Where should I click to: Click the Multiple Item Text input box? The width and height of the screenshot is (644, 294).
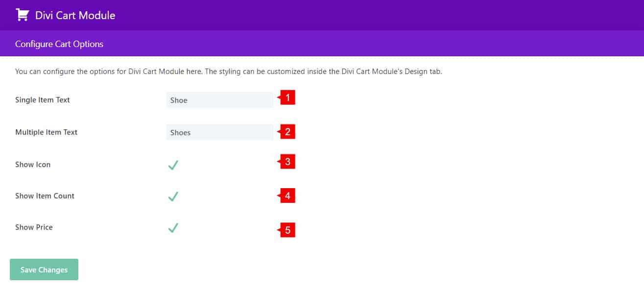220,132
